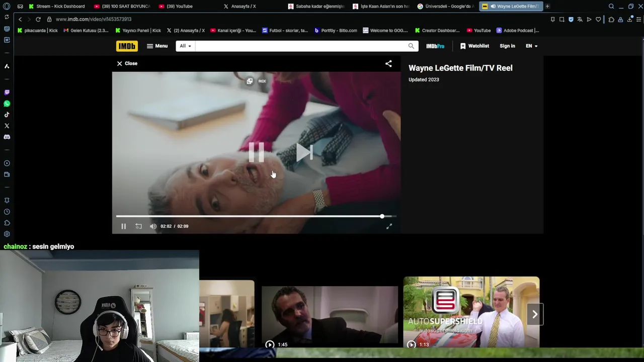
Task: Switch to Üniversdeli Google tab
Action: tap(445, 7)
